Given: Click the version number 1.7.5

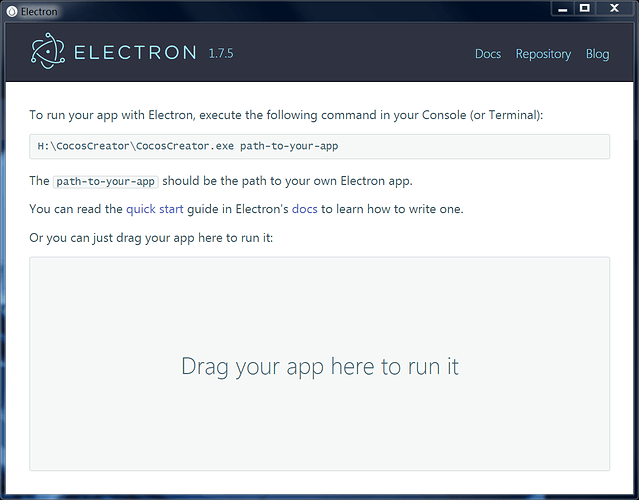Looking at the screenshot, I should coord(221,53).
